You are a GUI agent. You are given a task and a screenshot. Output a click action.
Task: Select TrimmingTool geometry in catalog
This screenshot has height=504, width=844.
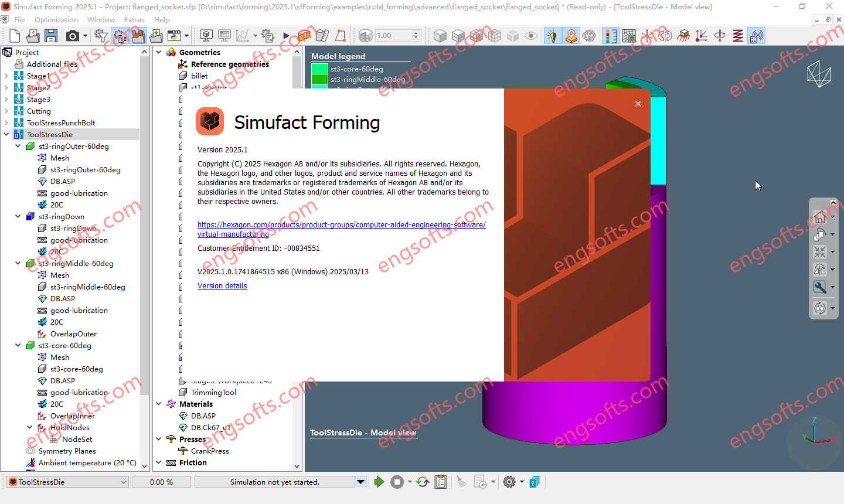[x=213, y=392]
